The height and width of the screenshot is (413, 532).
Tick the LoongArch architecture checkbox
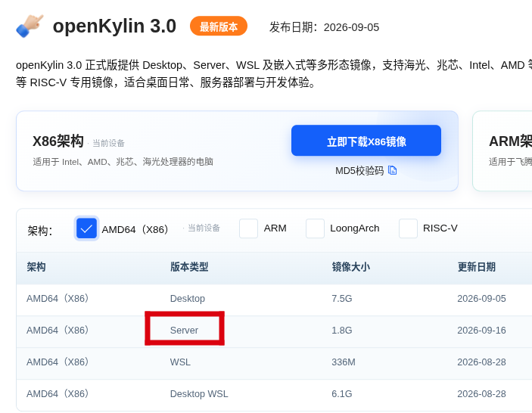315,228
